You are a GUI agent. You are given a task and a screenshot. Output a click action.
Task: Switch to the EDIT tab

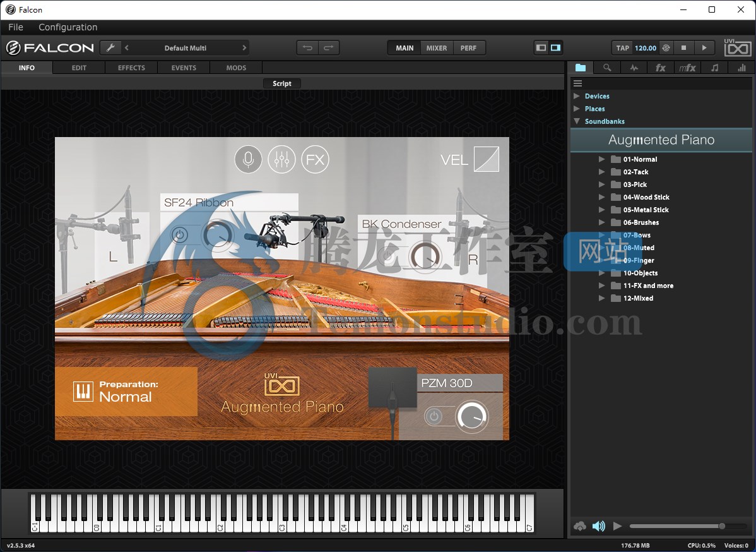pyautogui.click(x=79, y=68)
